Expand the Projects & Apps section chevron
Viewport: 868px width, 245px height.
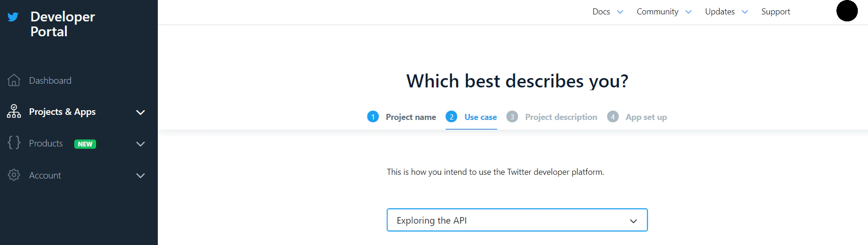(141, 112)
